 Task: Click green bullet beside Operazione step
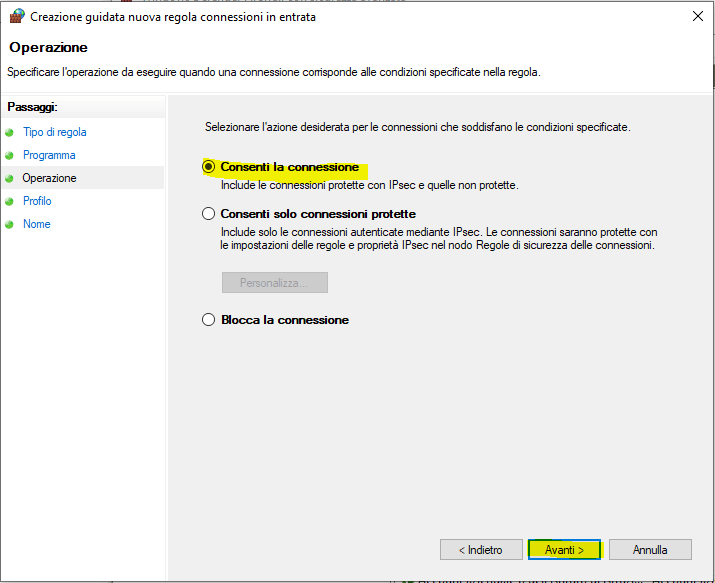tap(10, 178)
